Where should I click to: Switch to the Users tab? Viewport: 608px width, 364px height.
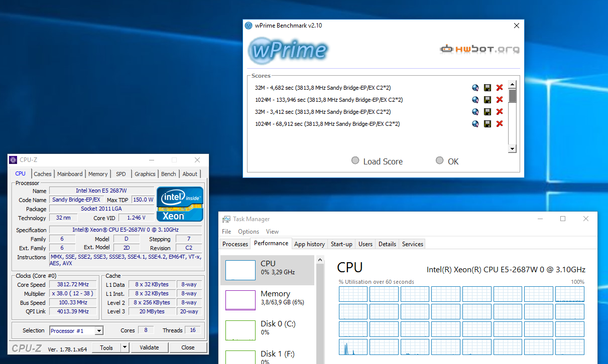[x=366, y=244]
